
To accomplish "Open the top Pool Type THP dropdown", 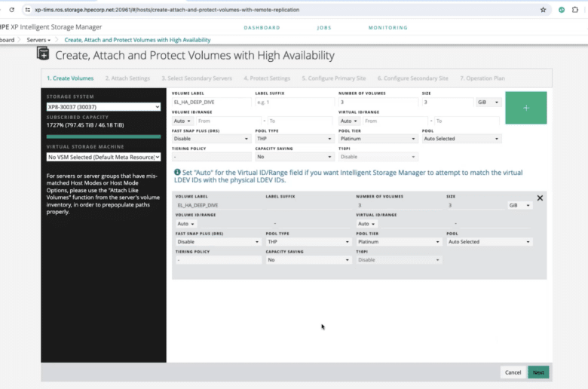I will (294, 139).
